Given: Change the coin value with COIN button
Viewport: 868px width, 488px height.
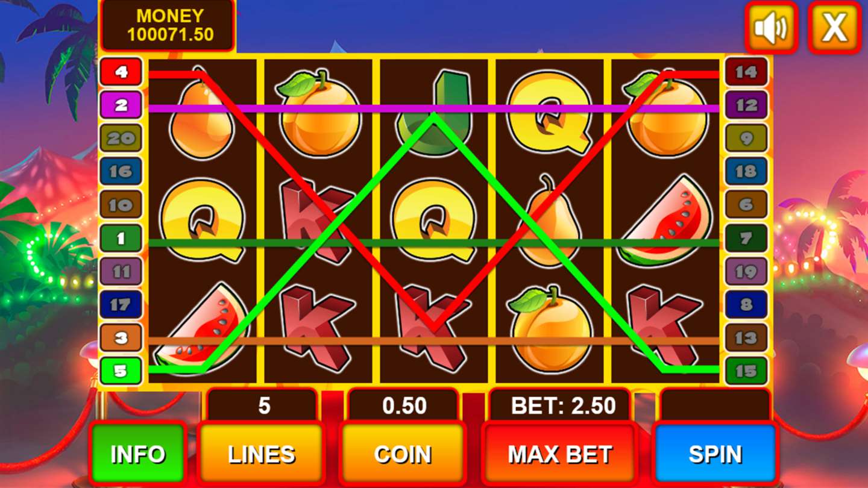Looking at the screenshot, I should (403, 454).
